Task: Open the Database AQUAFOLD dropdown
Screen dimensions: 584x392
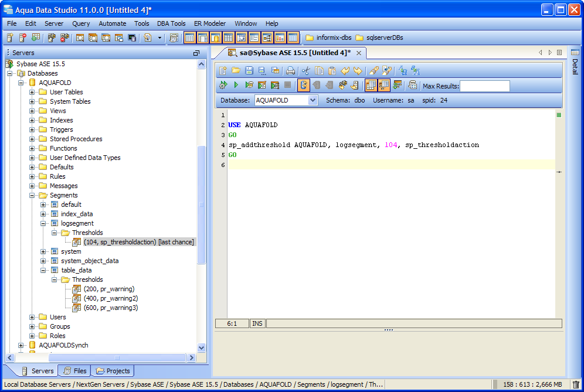Action: [313, 100]
